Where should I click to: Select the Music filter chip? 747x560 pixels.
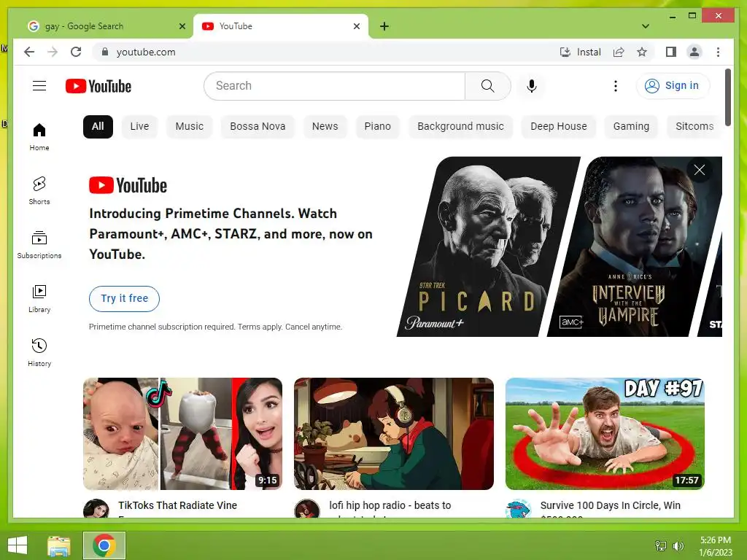point(189,126)
